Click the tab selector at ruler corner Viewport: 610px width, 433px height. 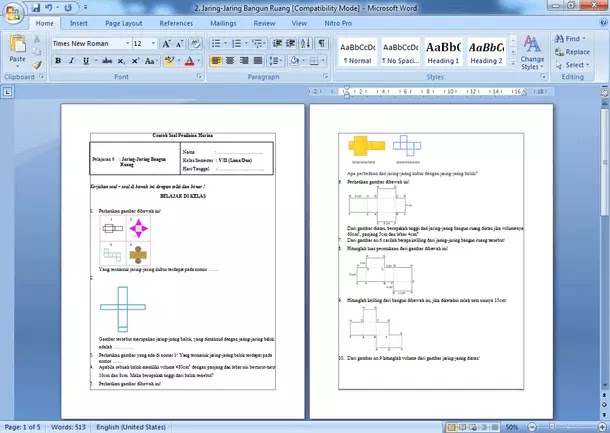[8, 92]
